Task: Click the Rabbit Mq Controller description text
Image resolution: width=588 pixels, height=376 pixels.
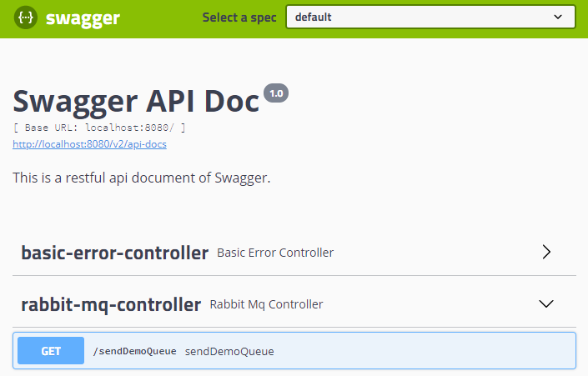Action: (266, 304)
